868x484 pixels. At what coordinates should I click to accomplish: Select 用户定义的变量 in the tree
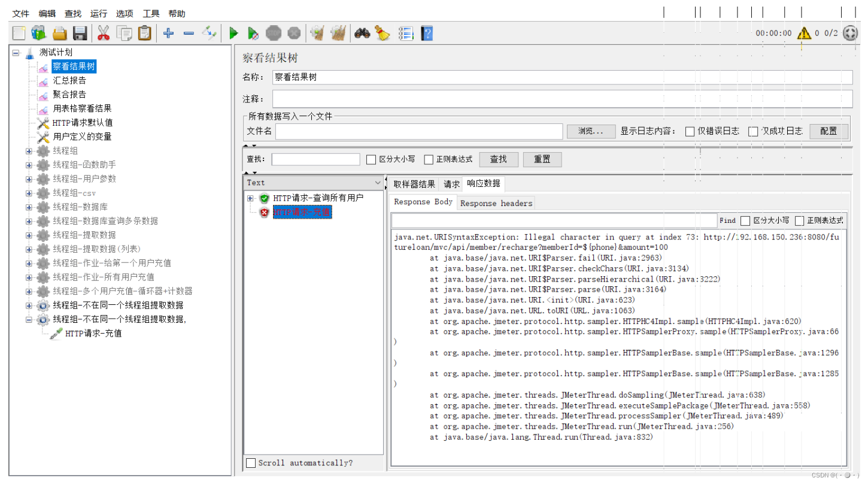(82, 137)
